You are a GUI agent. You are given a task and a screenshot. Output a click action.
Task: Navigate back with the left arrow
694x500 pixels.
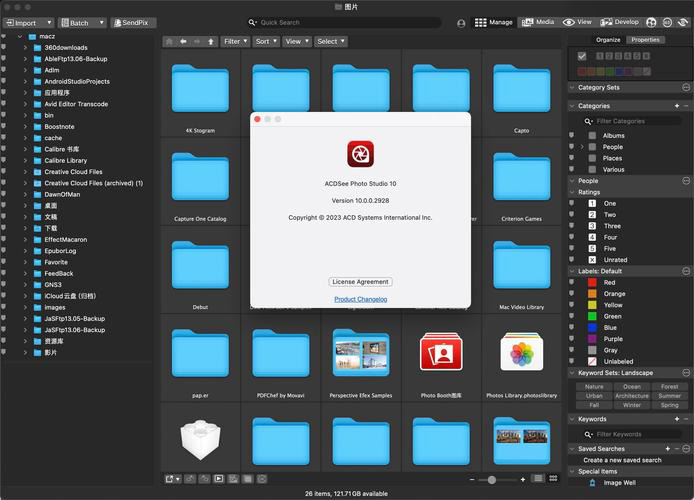click(x=183, y=42)
